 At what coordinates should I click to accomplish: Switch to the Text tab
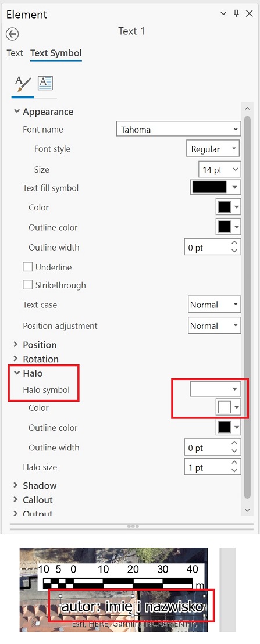(15, 53)
